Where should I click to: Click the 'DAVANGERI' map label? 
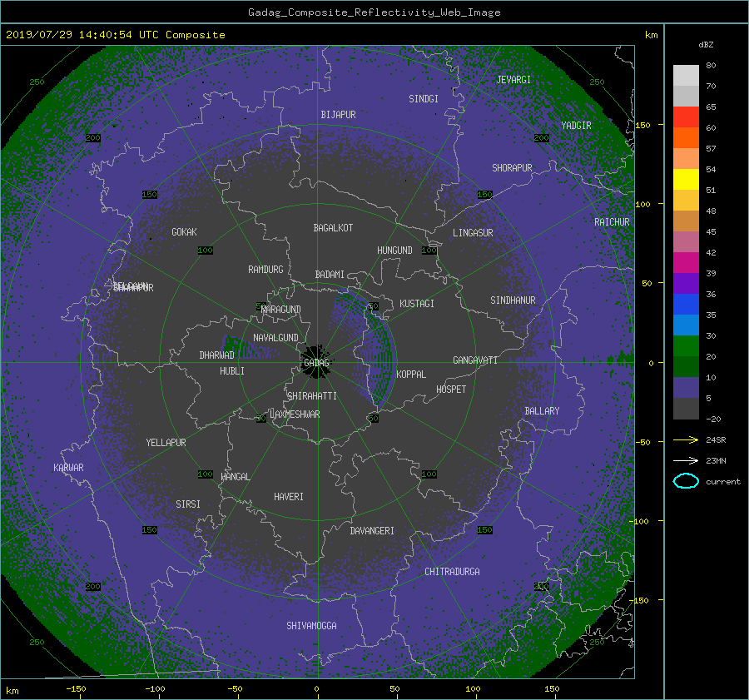coord(372,531)
